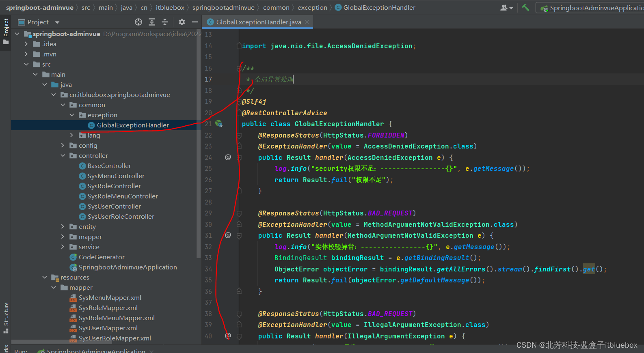
Task: Expand the .idea folder
Action: click(x=26, y=44)
